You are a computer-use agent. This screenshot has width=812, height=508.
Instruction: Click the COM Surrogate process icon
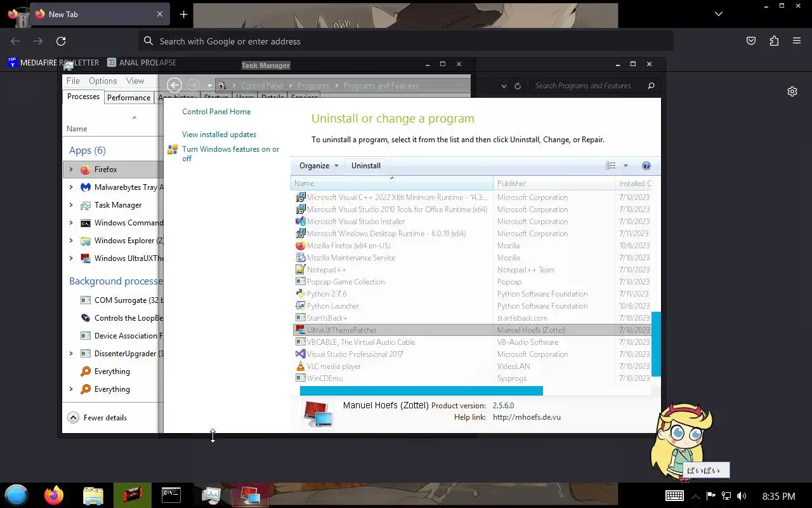(x=86, y=300)
